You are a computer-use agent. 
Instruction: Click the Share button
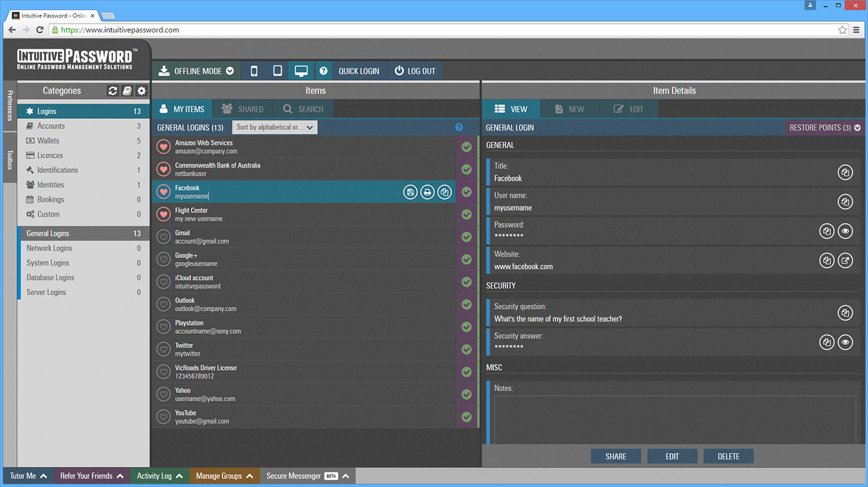616,456
